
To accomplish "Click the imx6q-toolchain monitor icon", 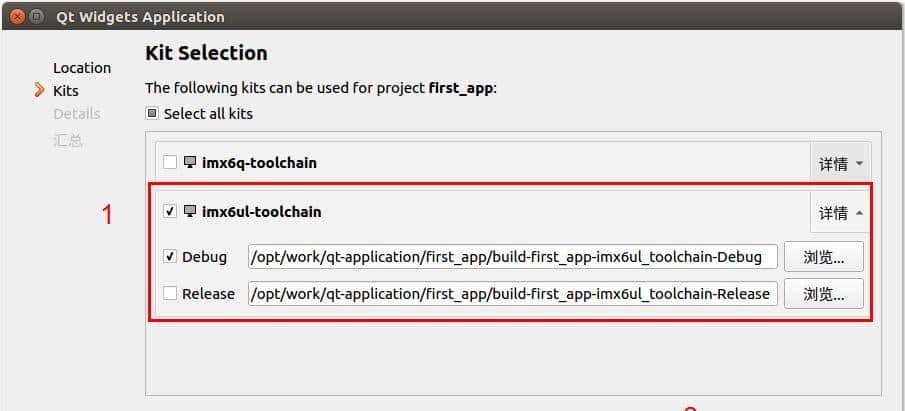I will click(190, 162).
